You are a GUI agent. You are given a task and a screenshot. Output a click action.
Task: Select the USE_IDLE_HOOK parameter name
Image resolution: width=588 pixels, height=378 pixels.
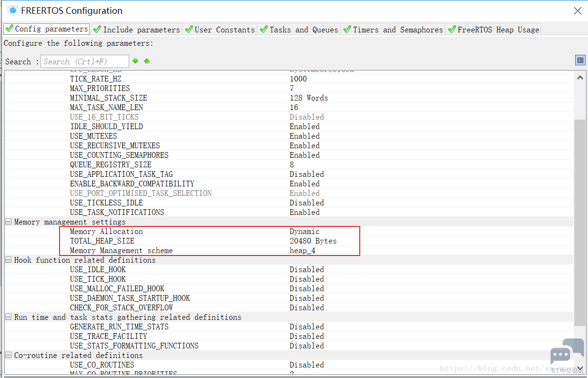[x=98, y=269]
